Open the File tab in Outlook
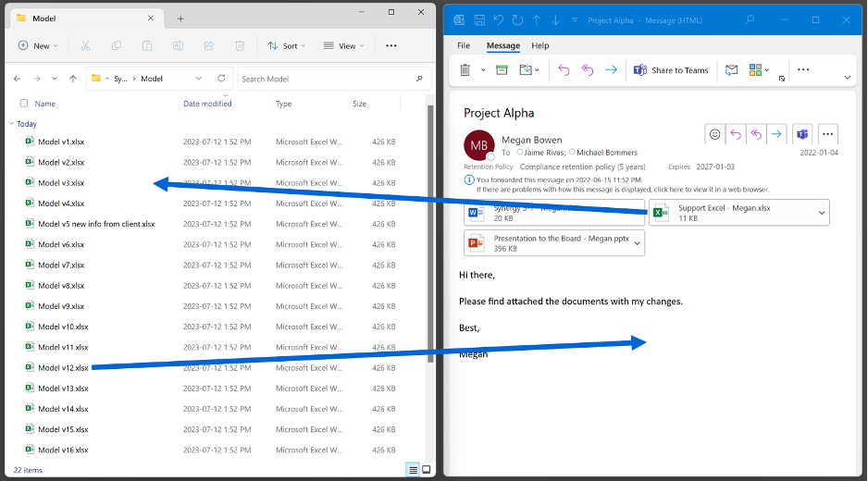 (464, 45)
